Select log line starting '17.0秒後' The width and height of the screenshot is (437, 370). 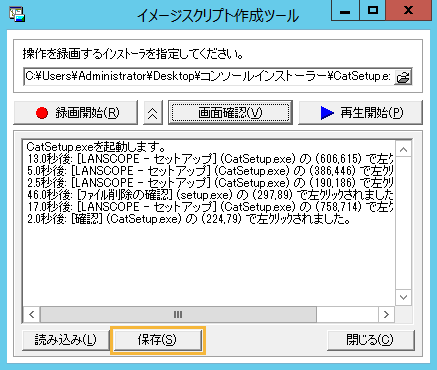210,207
